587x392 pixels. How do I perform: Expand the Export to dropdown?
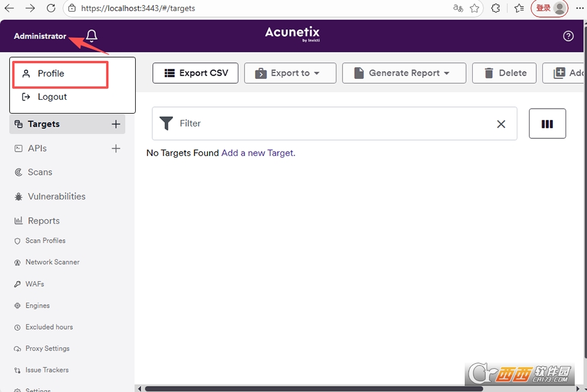pos(290,73)
